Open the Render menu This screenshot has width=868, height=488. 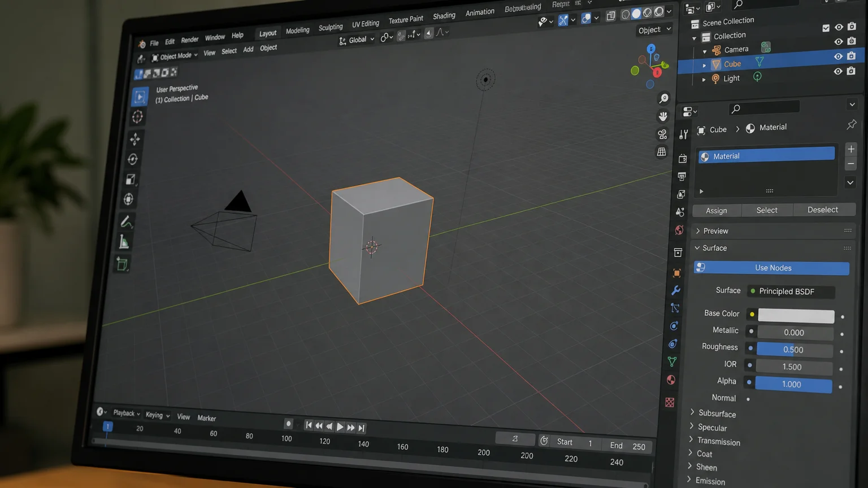(x=190, y=40)
